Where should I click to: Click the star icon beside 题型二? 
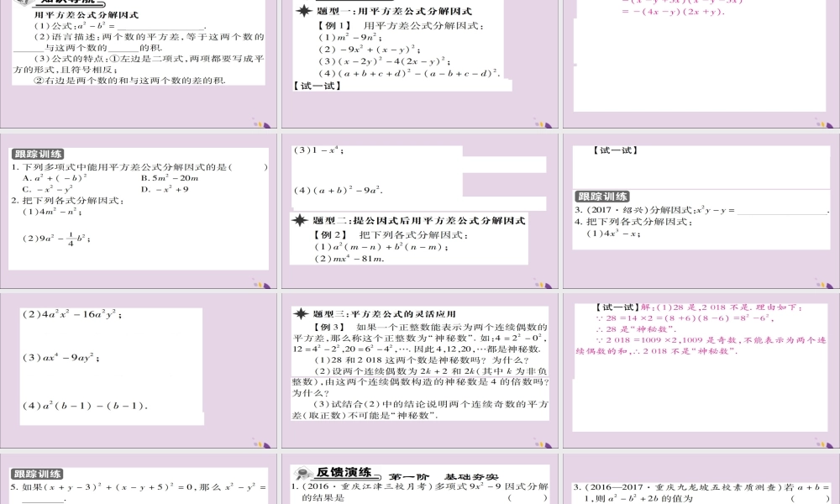click(x=300, y=220)
